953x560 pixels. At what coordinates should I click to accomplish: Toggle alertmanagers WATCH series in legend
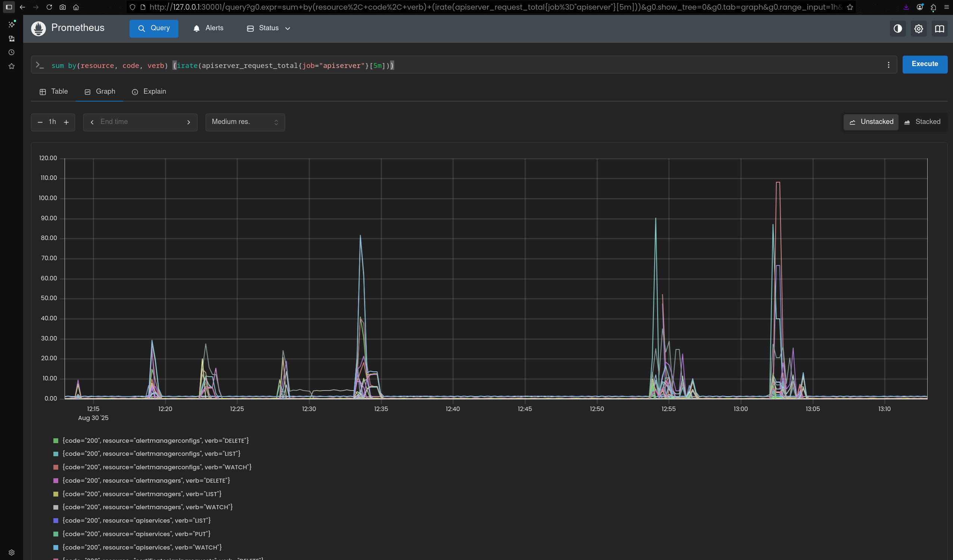(143, 507)
